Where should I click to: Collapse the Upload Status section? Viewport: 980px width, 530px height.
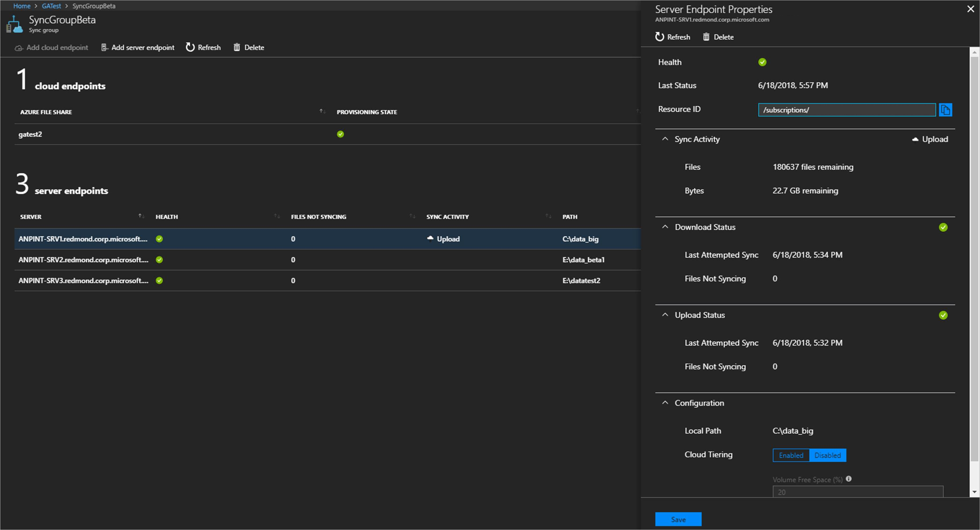665,315
